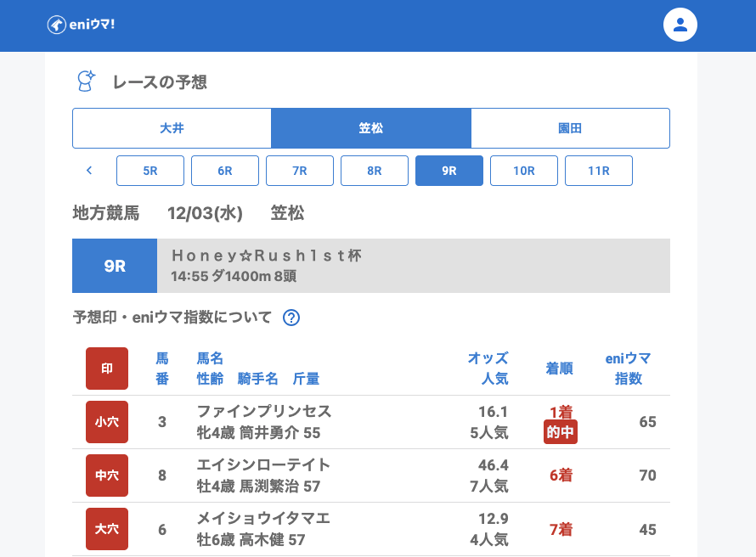The width and height of the screenshot is (756, 557).
Task: Select race 6R
Action: (225, 171)
